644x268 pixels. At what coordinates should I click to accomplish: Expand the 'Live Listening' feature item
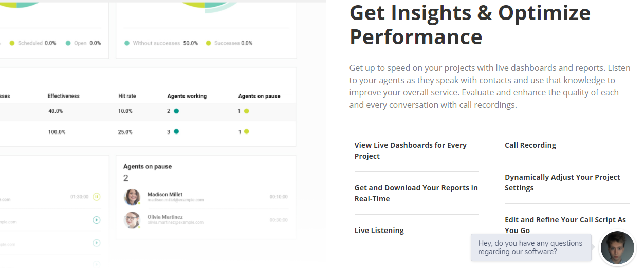click(379, 231)
